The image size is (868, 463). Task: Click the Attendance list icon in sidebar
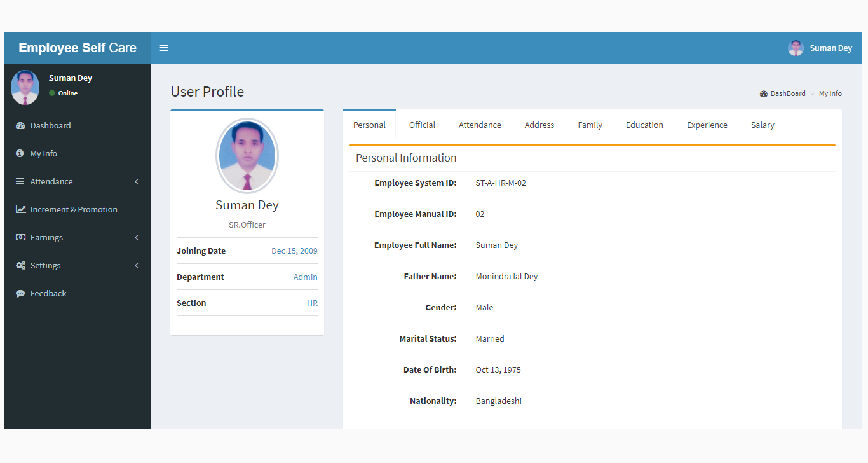[x=20, y=182]
